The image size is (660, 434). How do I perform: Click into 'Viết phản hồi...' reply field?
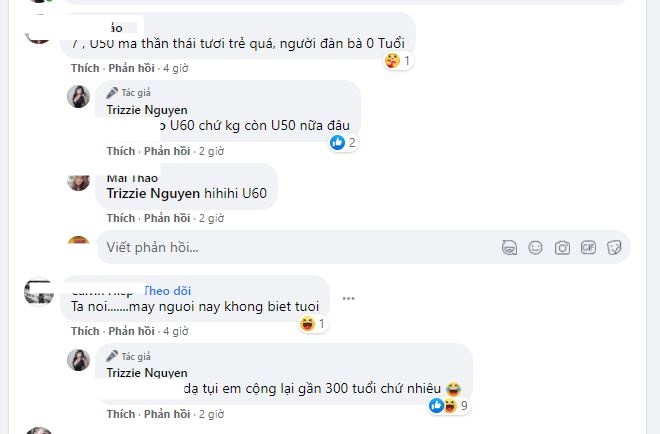[295, 248]
